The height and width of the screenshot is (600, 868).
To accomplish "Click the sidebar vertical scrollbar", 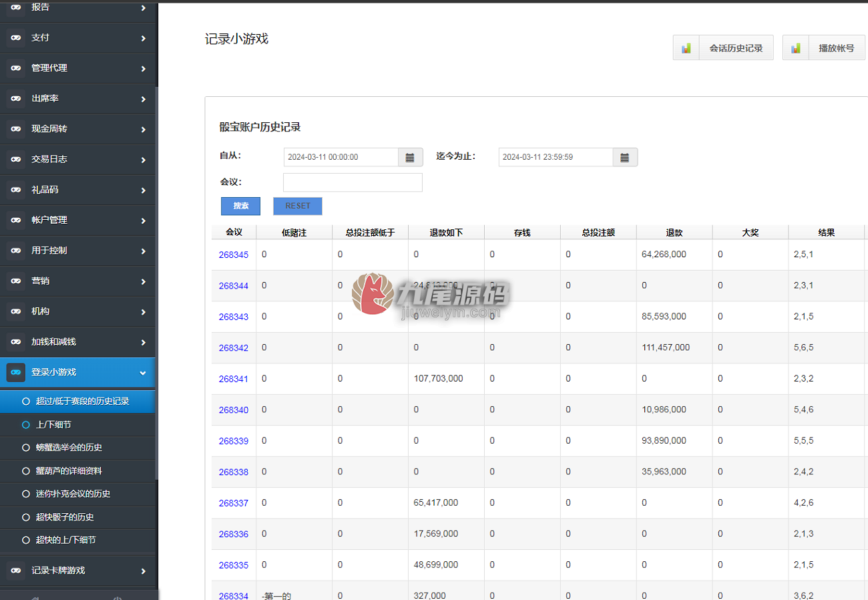I will pos(157,282).
